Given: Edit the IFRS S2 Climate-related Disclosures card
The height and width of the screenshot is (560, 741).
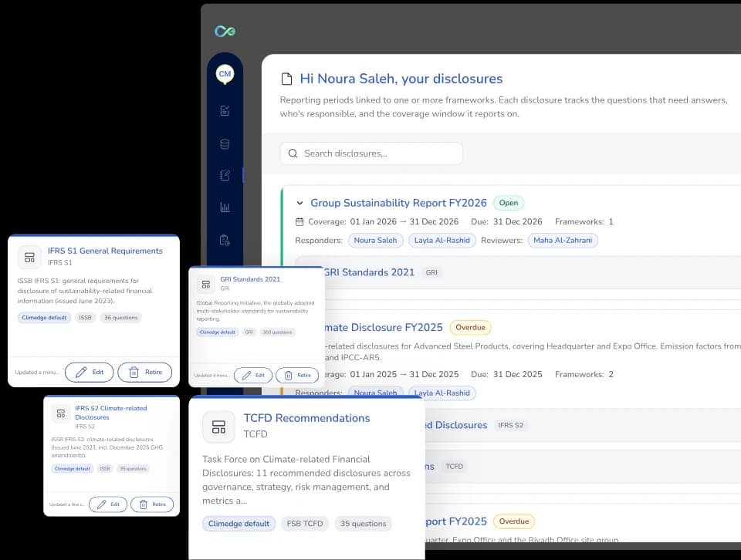Looking at the screenshot, I should (108, 504).
